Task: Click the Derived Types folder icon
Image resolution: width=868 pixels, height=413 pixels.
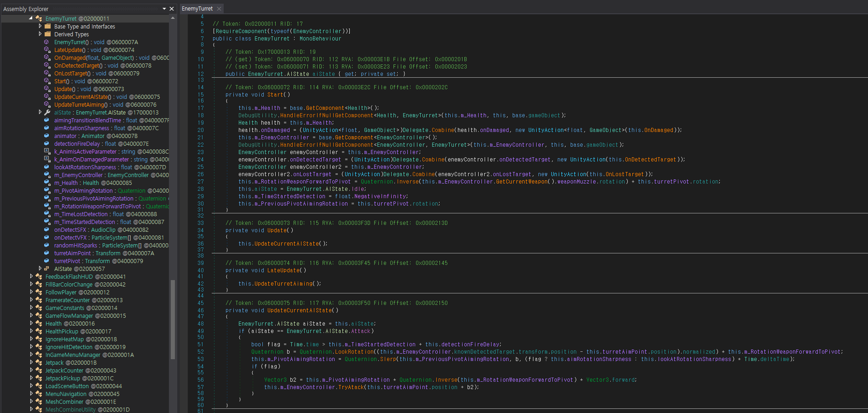Action: coord(47,34)
